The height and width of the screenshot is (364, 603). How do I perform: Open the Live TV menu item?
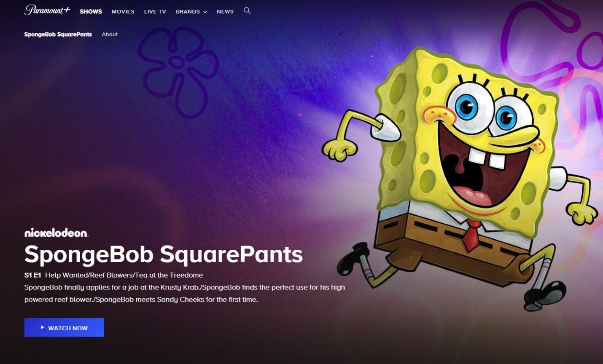[155, 11]
